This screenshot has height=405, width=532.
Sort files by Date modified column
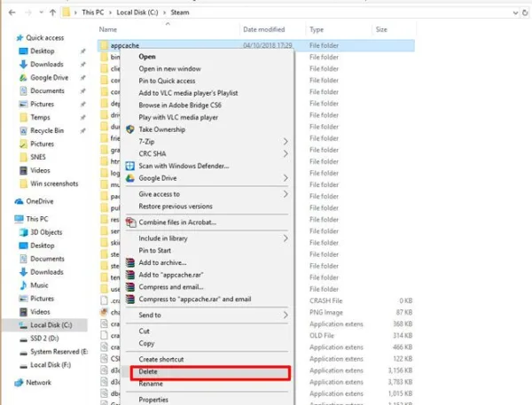tap(264, 29)
